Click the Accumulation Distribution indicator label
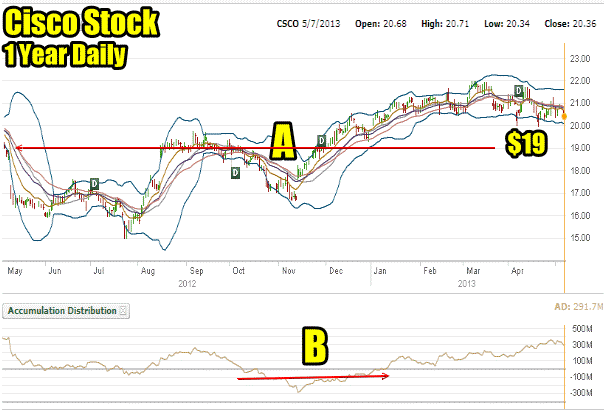 62,311
